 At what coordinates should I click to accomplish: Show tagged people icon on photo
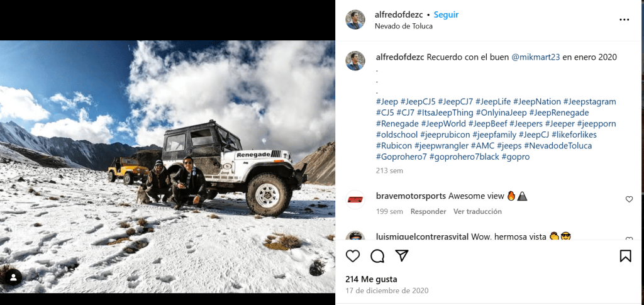[x=13, y=277]
